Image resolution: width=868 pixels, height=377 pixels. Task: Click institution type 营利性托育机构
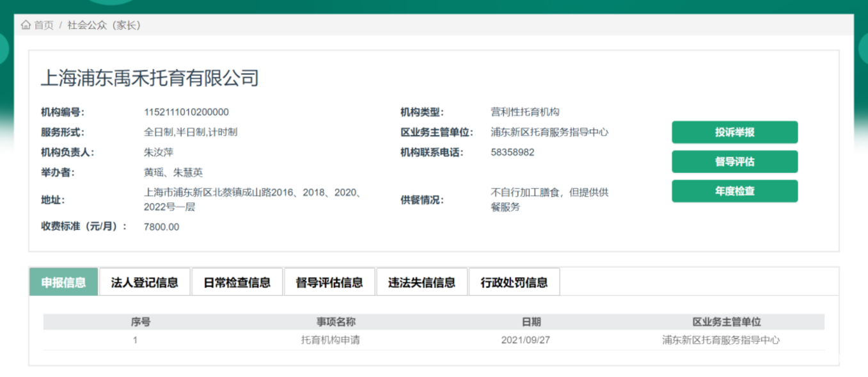(x=525, y=112)
